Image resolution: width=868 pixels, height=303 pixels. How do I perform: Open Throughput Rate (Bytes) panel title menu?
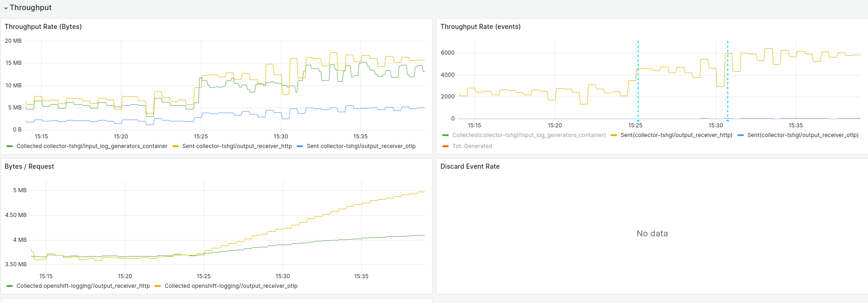(x=43, y=27)
